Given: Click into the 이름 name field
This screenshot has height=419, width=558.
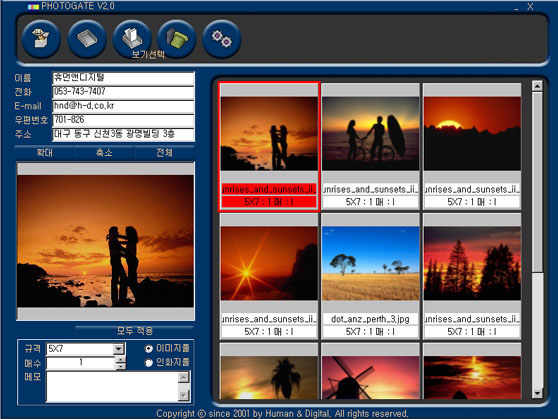Looking at the screenshot, I should [x=123, y=78].
